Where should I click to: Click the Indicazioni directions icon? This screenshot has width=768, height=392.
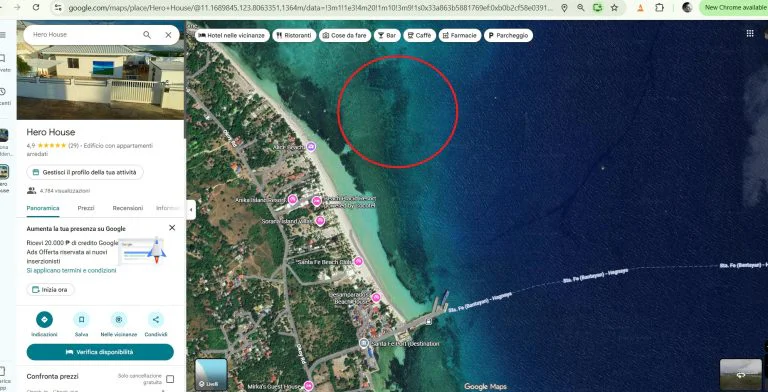point(45,320)
